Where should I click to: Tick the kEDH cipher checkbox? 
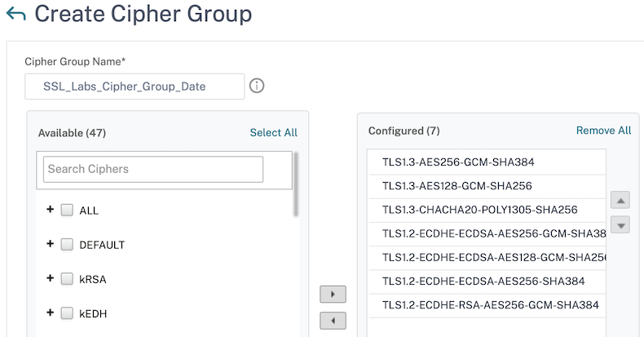[x=67, y=313]
